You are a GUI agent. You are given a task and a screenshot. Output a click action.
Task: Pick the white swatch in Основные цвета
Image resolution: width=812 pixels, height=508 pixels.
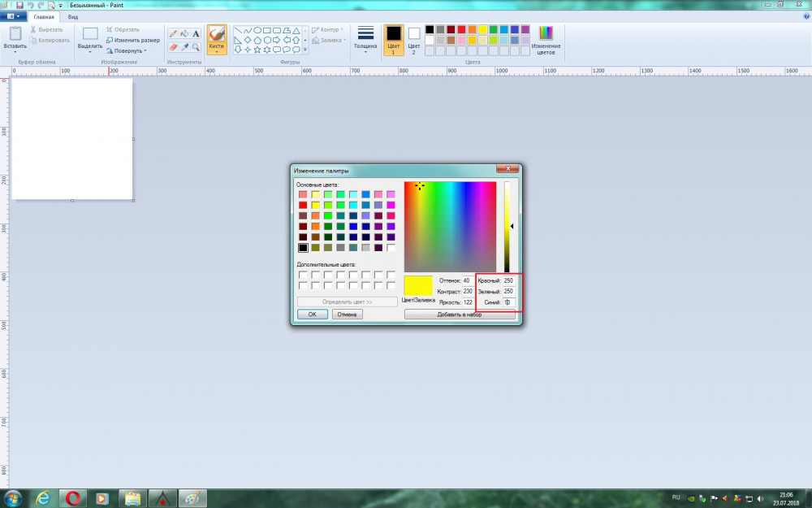coord(391,248)
